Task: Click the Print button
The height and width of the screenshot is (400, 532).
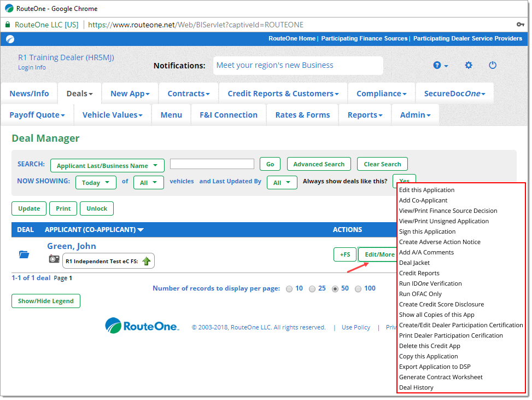Action: point(63,208)
